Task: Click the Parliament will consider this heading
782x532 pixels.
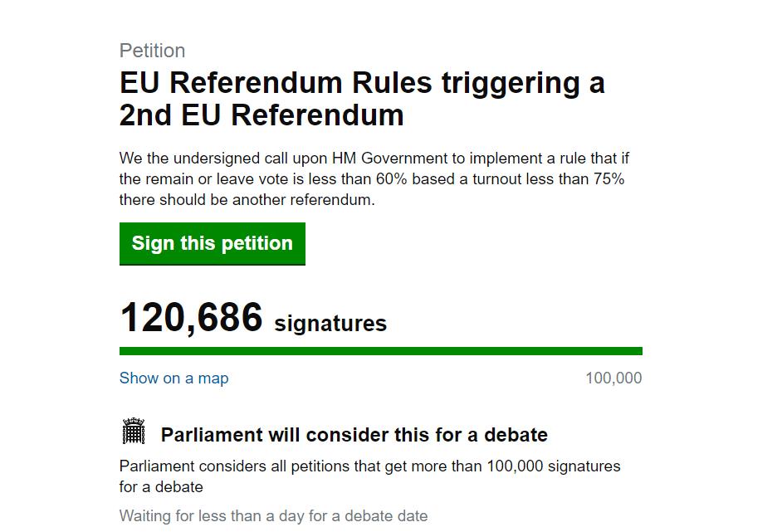Action: tap(354, 435)
